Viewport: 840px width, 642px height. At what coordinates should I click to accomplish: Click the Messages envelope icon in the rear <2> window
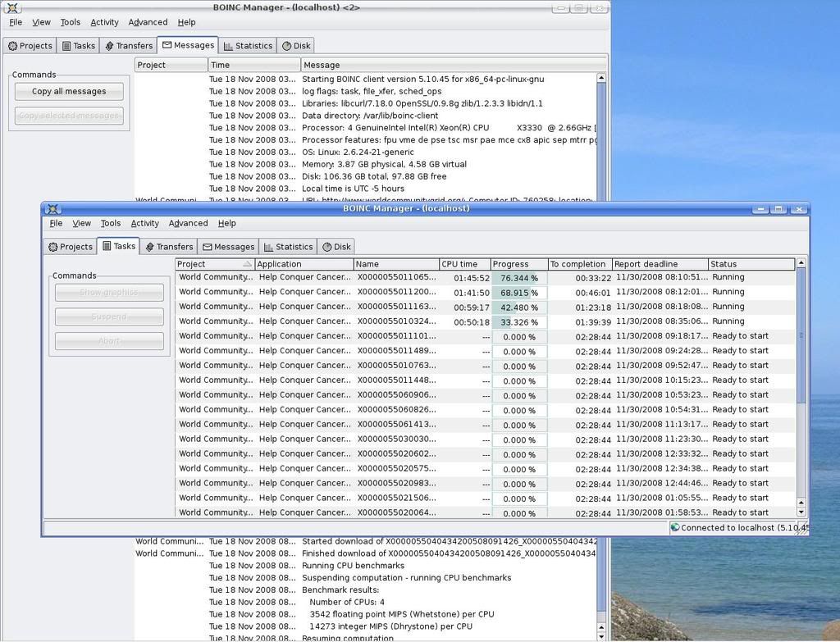pyautogui.click(x=167, y=45)
